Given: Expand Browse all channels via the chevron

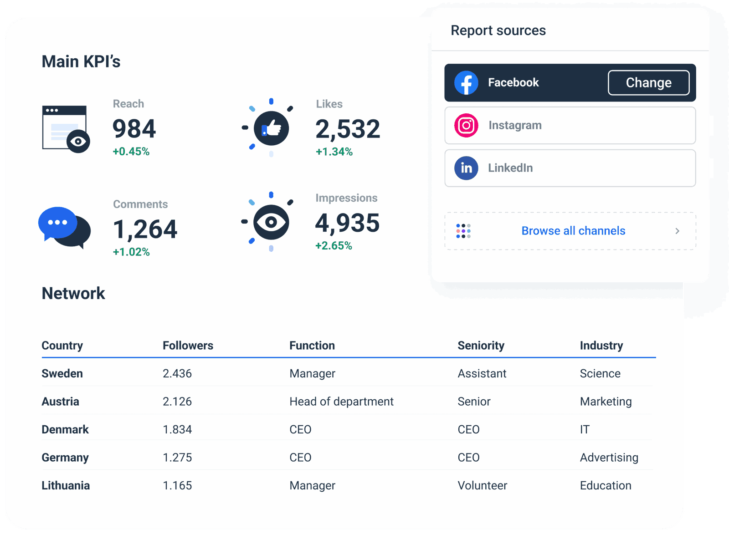Looking at the screenshot, I should (x=678, y=231).
